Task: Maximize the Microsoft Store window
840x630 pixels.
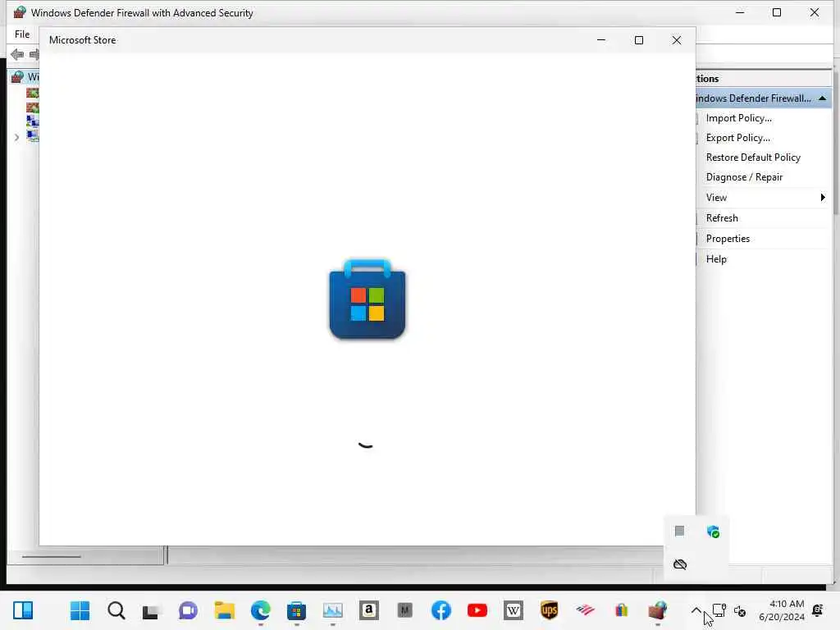Action: point(638,40)
